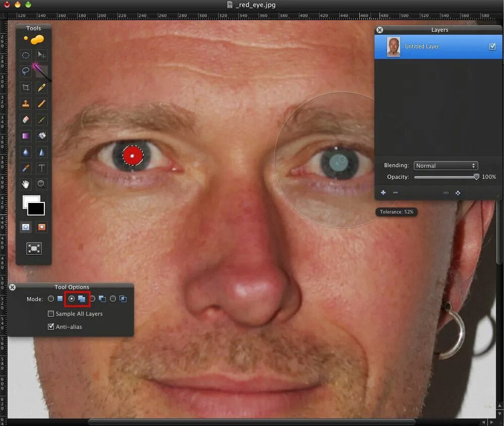Screen dimensions: 504x426
Task: Click the black background color swatch
Action: tap(36, 208)
